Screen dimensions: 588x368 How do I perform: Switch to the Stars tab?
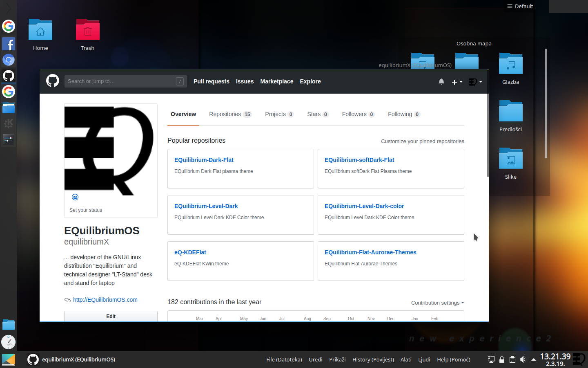coord(318,114)
